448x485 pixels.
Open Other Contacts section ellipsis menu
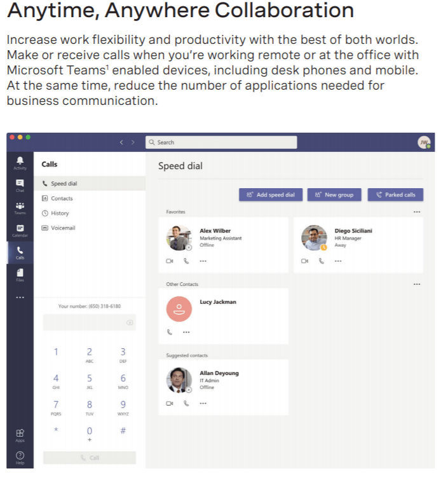pos(417,284)
